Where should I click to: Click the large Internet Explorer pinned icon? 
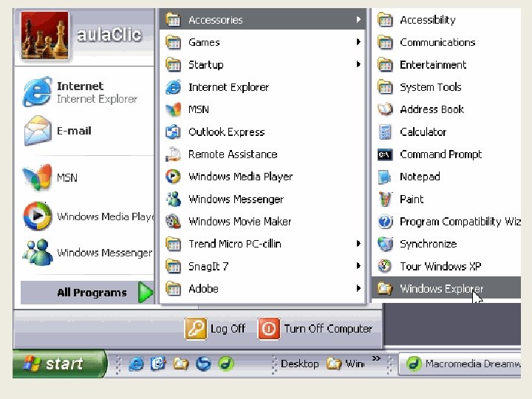(x=38, y=92)
